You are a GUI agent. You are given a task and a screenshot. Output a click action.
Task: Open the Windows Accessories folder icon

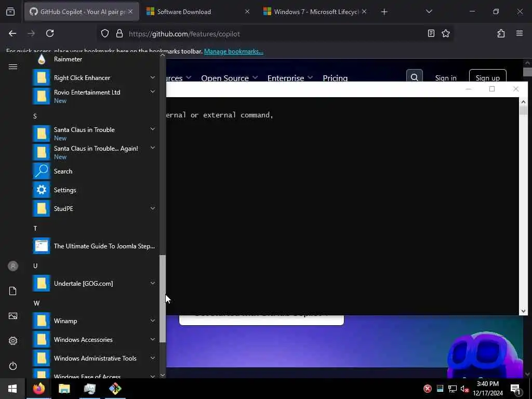(x=42, y=339)
